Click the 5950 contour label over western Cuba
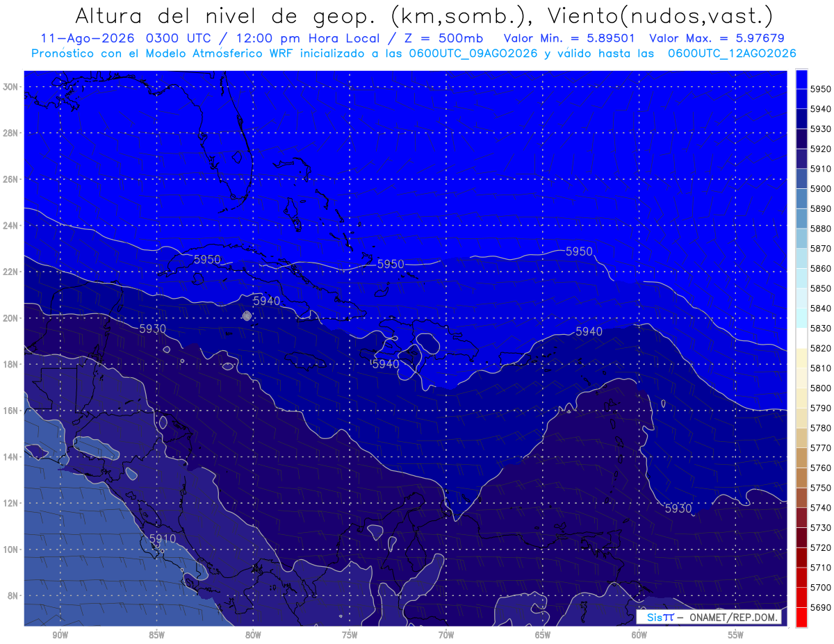 [207, 259]
